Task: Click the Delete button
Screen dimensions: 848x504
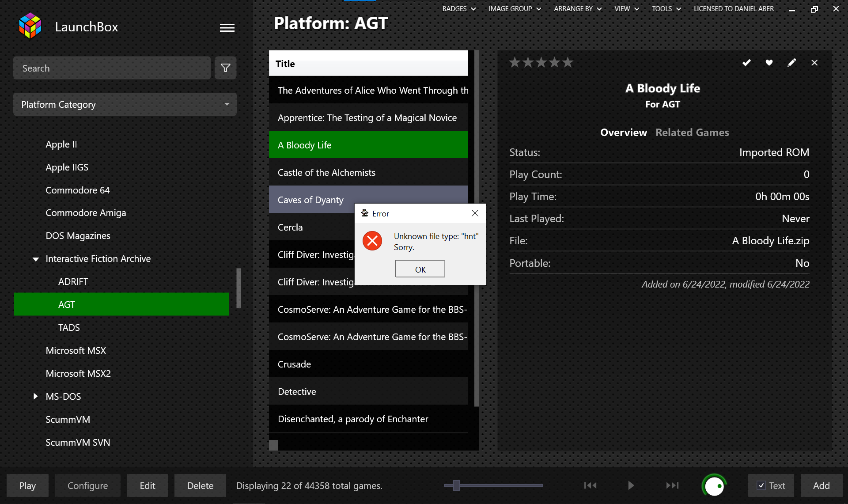Action: tap(200, 485)
